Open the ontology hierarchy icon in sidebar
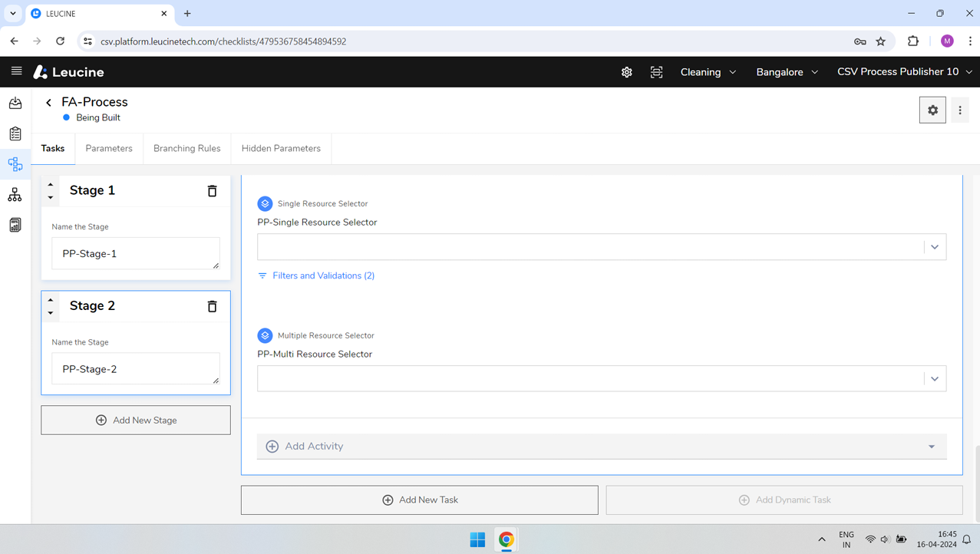This screenshot has height=554, width=980. (x=15, y=194)
